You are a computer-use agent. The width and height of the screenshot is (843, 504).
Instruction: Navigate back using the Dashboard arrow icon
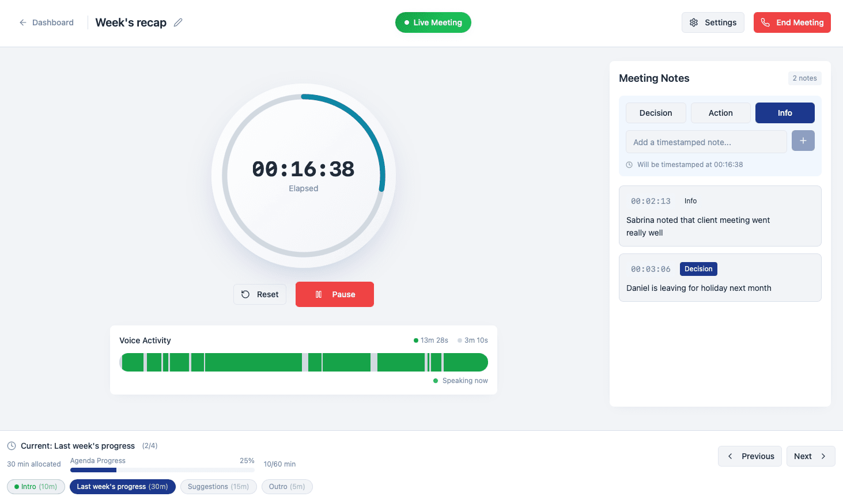click(22, 22)
